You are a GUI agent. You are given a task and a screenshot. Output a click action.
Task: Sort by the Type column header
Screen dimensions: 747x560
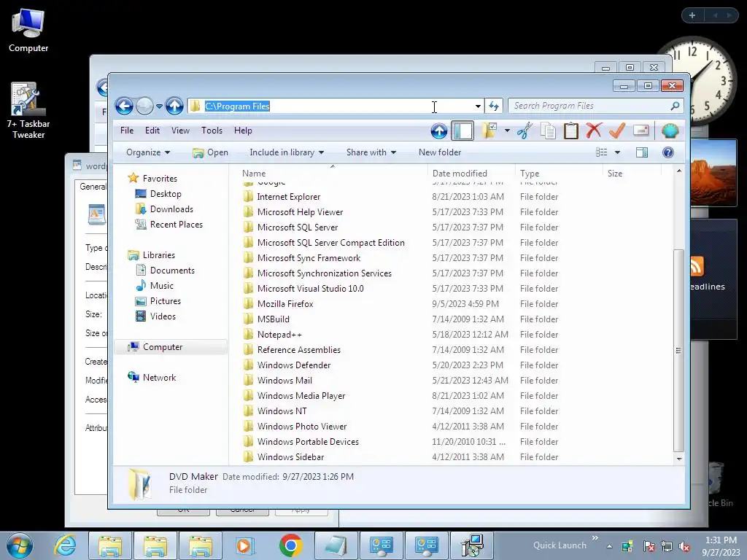tap(559, 174)
